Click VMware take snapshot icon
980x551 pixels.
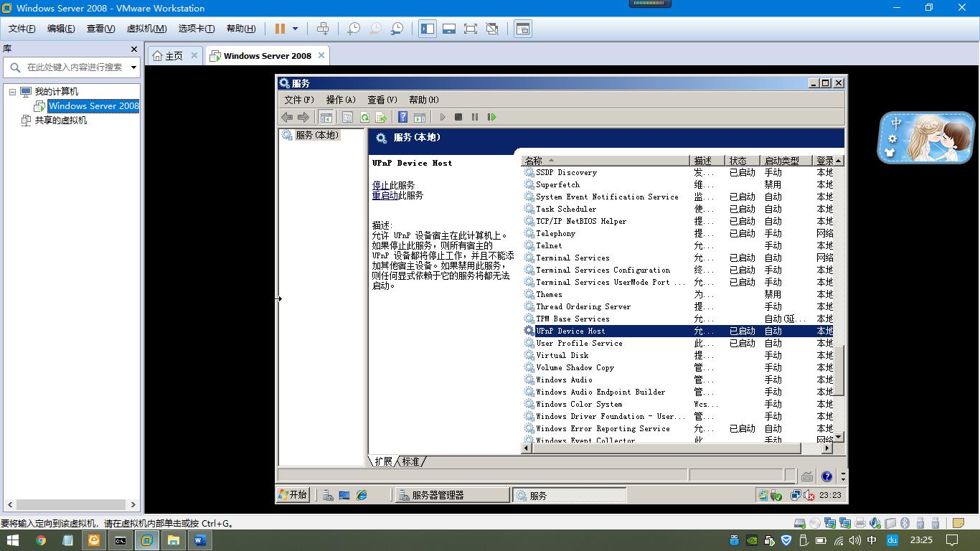point(353,29)
